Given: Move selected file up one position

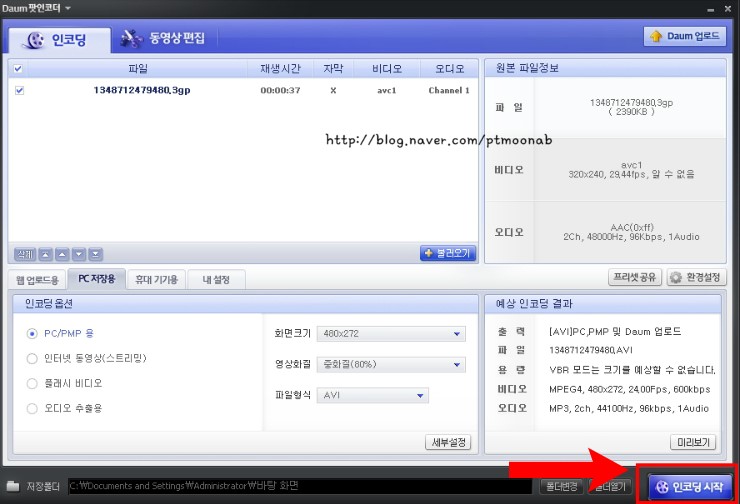Looking at the screenshot, I should coord(62,254).
